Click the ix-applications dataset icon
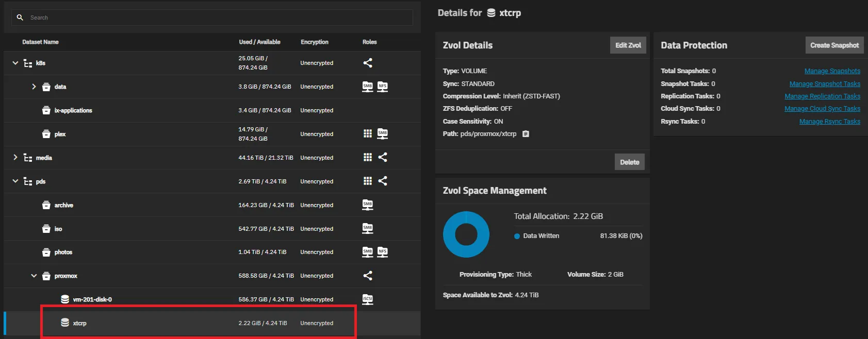Viewport: 868px width, 339px height. (46, 111)
